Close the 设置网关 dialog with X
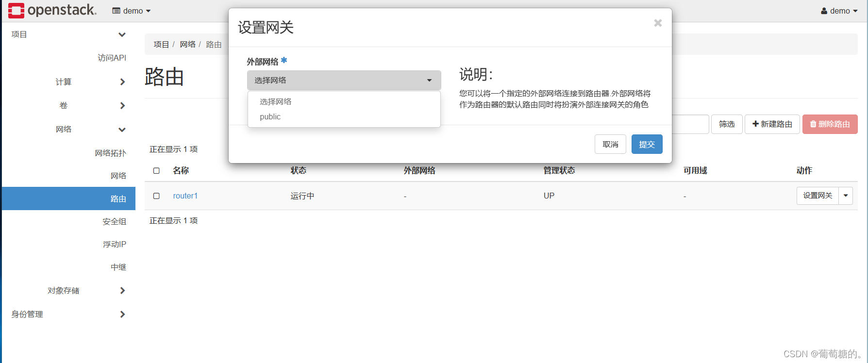 (658, 23)
